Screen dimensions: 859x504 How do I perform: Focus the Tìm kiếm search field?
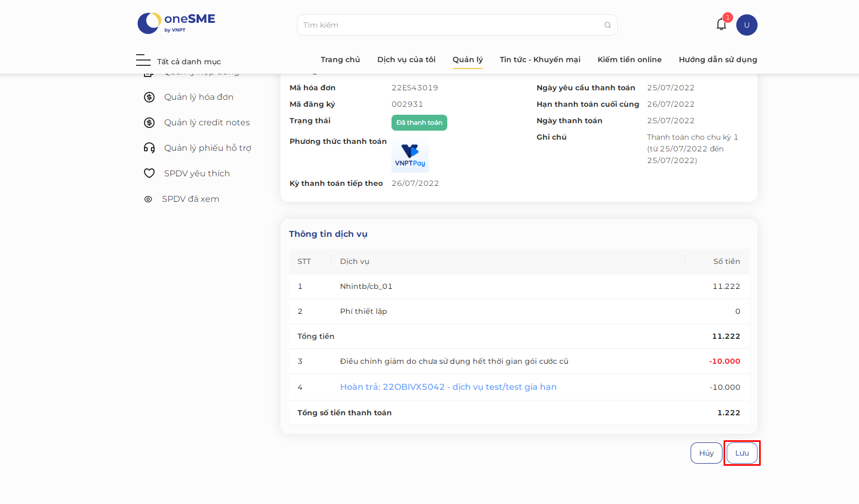coord(457,25)
